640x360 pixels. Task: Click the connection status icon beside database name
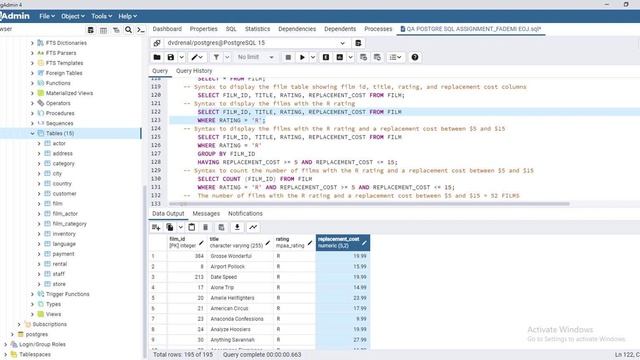[x=157, y=43]
